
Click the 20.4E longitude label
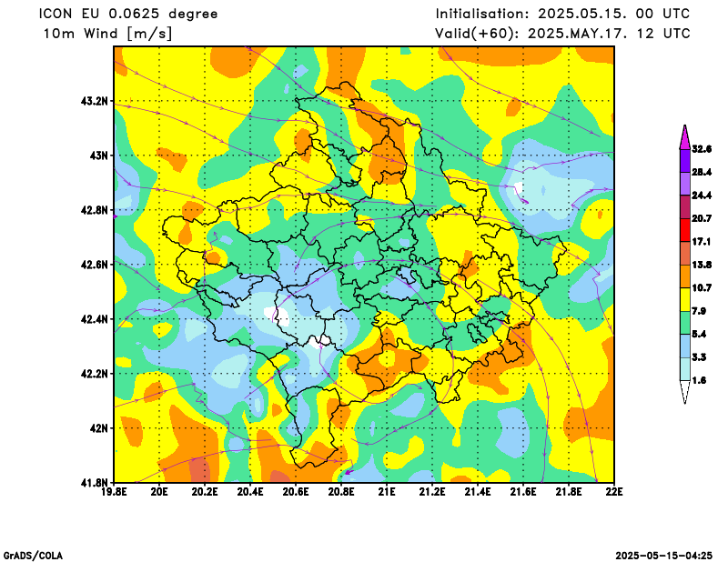pyautogui.click(x=250, y=492)
